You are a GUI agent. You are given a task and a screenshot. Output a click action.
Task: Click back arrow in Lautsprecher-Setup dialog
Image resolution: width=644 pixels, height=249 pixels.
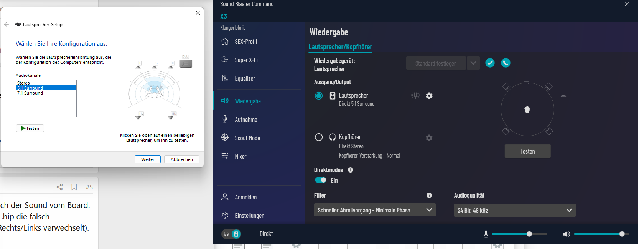[7, 24]
